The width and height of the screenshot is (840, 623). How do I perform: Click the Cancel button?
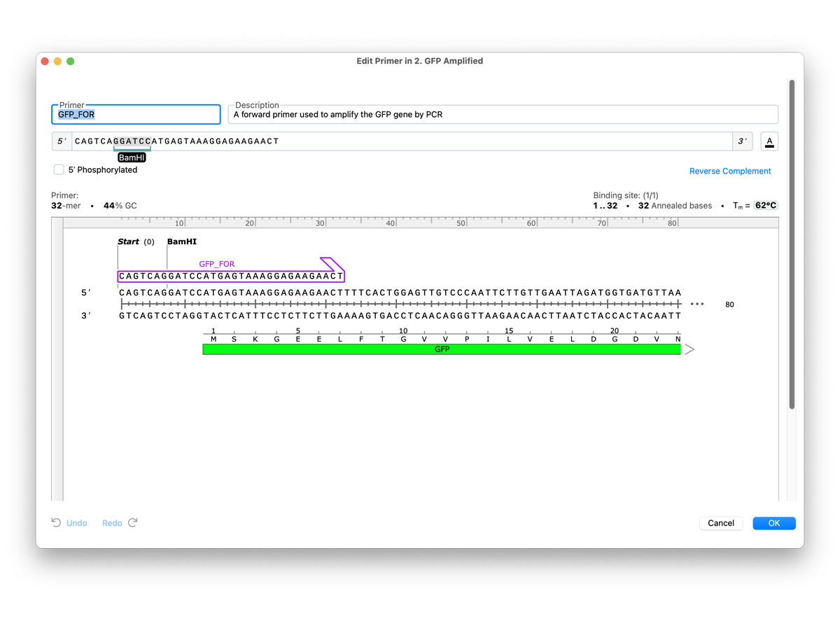tap(721, 523)
